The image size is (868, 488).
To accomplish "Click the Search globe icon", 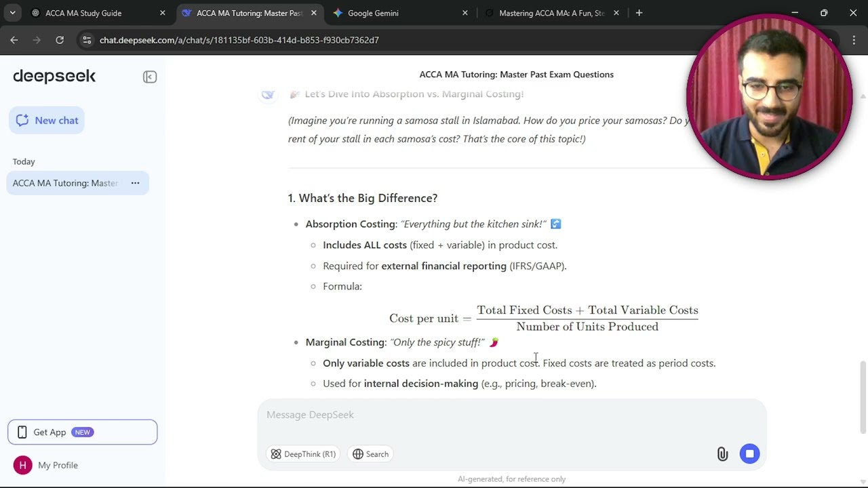I will (x=358, y=454).
